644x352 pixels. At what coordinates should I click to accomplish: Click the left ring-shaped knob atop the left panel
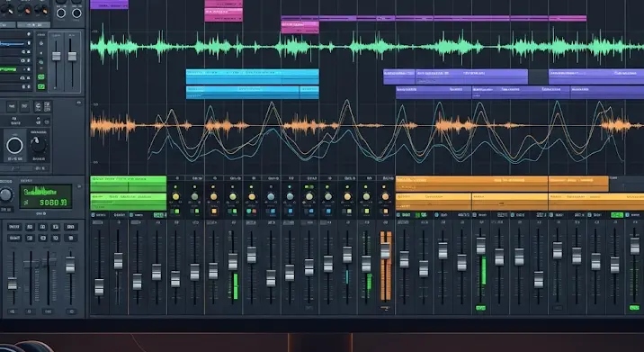[61, 14]
